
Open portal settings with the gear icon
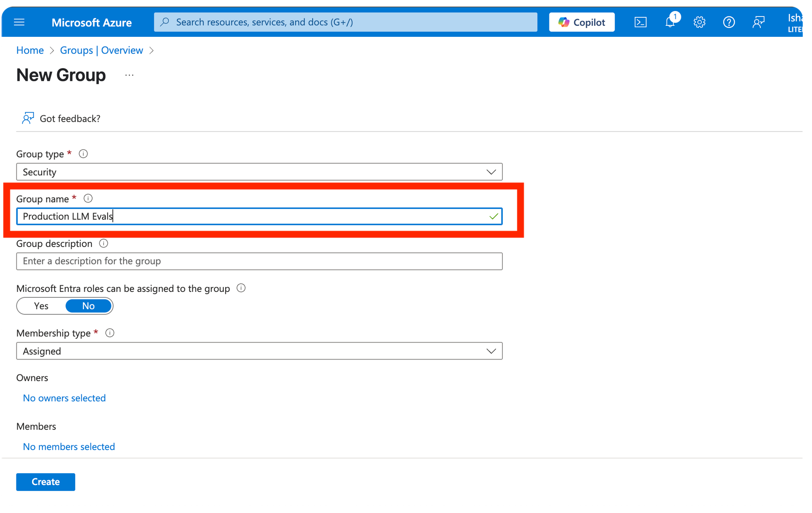click(x=699, y=22)
